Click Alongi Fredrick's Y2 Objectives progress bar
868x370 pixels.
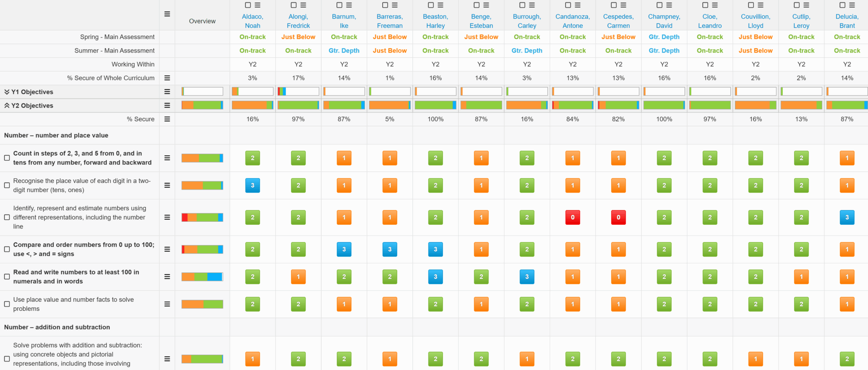coord(298,105)
